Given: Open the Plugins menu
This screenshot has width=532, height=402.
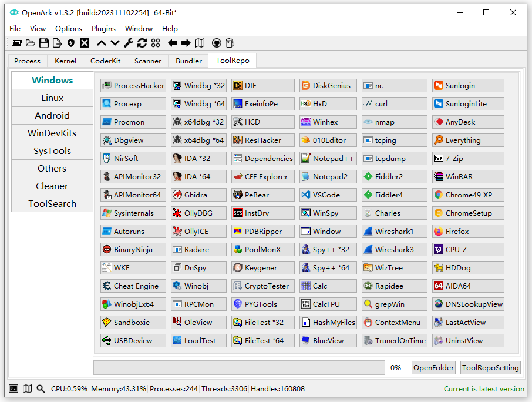Looking at the screenshot, I should [x=103, y=29].
